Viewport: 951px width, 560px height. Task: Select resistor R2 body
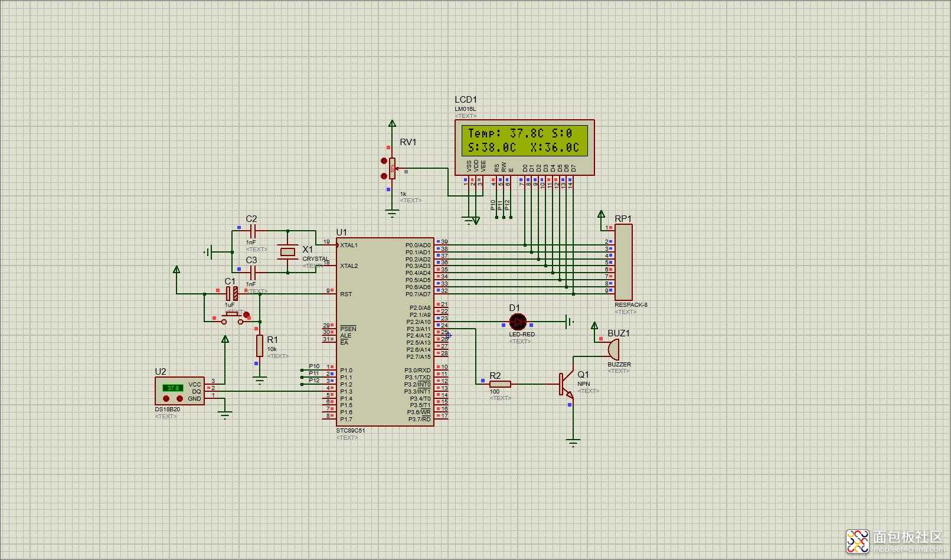pyautogui.click(x=500, y=384)
